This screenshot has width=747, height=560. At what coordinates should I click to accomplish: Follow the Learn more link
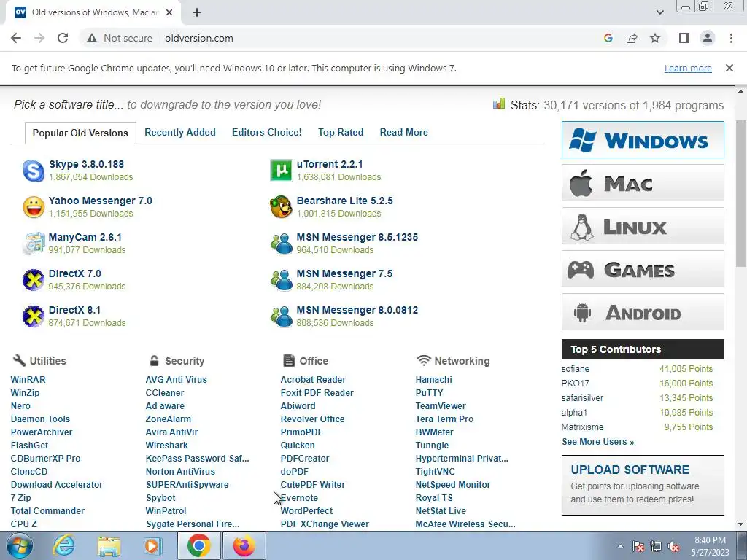[688, 68]
